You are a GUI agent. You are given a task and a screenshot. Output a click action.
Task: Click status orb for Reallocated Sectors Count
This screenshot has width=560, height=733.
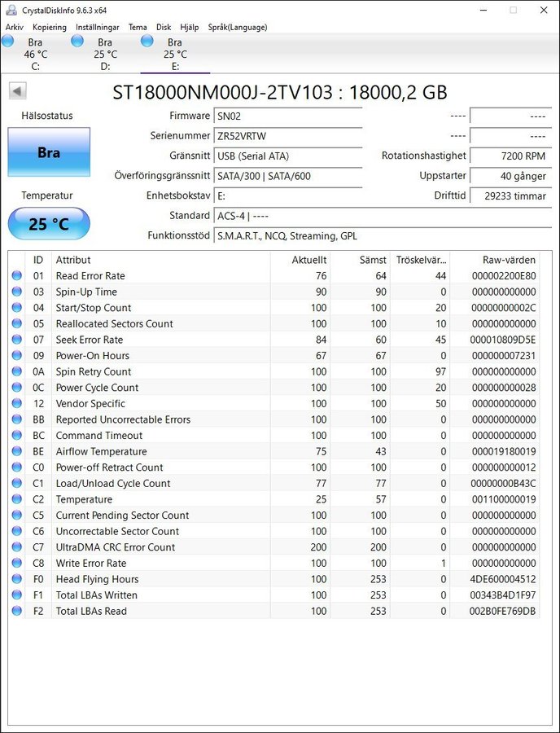17,324
